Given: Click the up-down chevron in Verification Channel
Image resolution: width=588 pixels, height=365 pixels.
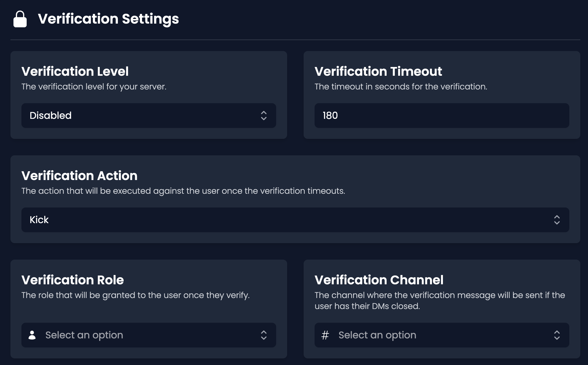Looking at the screenshot, I should tap(557, 335).
